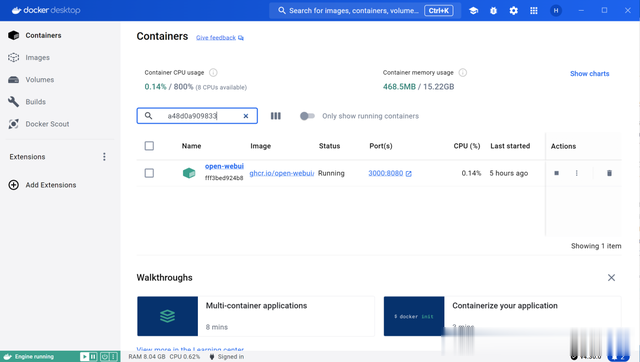
Task: Toggle Only show running containers
Action: tap(307, 116)
